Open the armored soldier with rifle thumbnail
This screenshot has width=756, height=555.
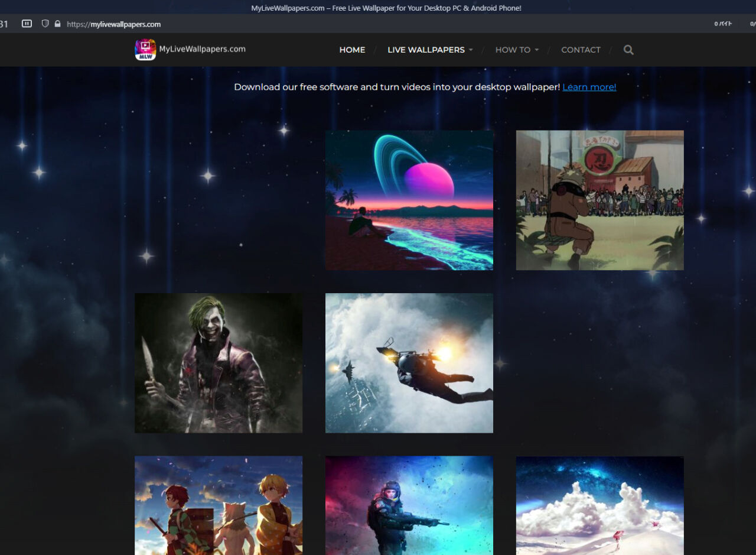(x=409, y=505)
